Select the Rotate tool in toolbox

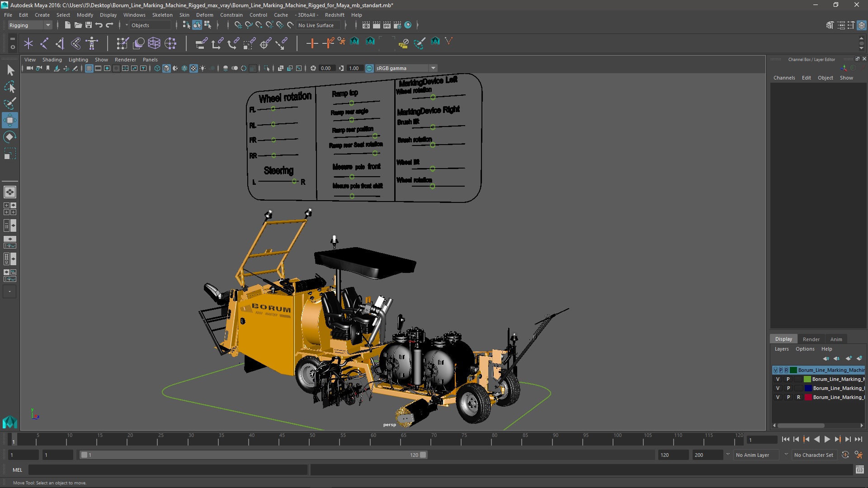coord(9,136)
